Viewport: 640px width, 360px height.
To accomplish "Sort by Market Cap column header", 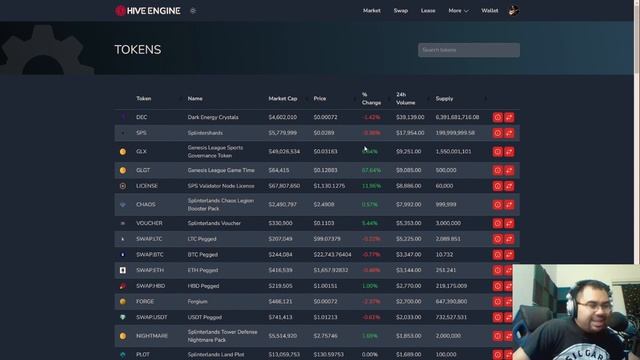I will tap(283, 99).
